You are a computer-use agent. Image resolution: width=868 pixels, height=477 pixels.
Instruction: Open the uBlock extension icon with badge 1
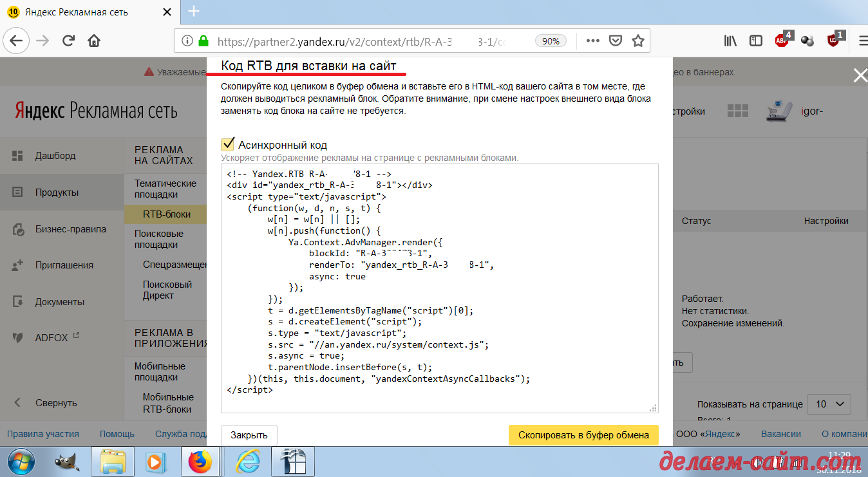[835, 40]
